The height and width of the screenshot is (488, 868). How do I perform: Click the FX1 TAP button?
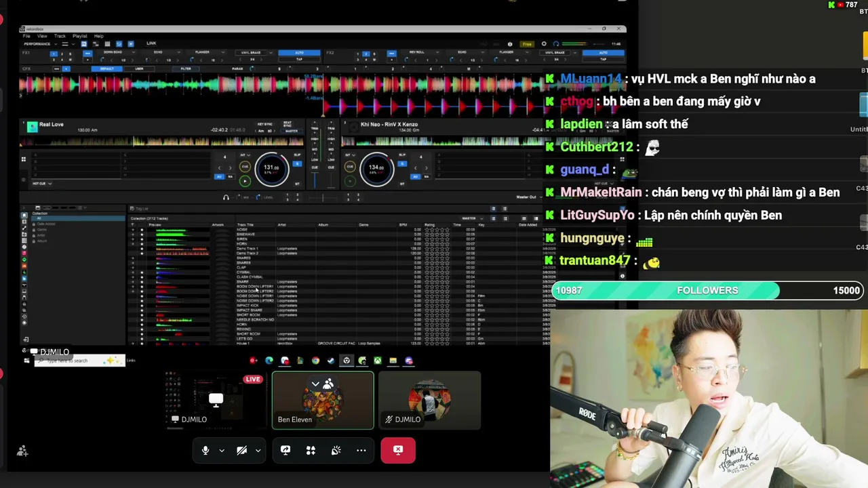click(x=299, y=59)
